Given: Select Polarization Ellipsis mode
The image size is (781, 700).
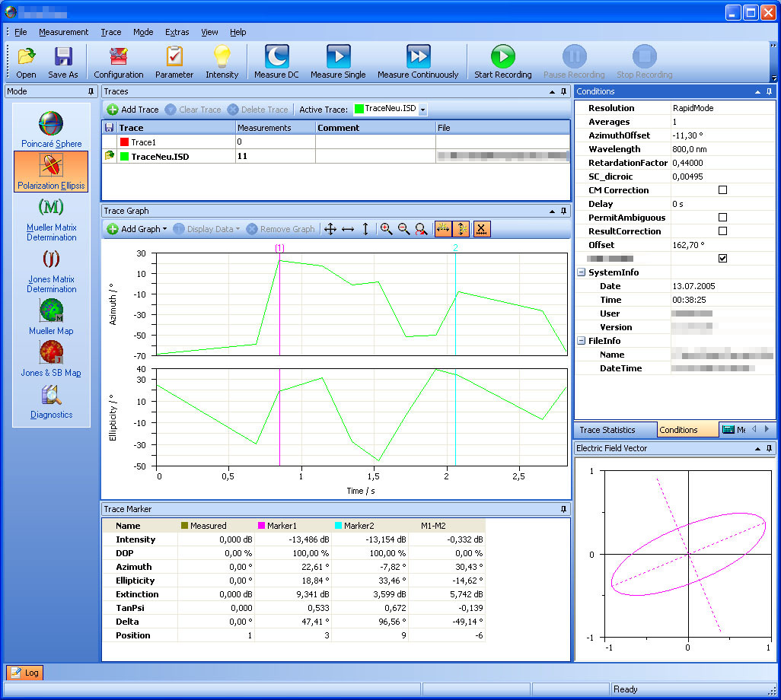Looking at the screenshot, I should click(51, 171).
